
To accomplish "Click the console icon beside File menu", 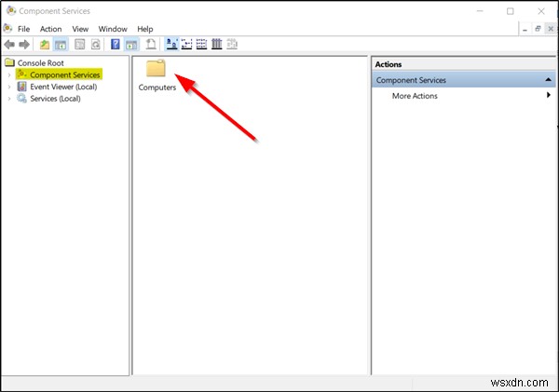I will tap(7, 29).
